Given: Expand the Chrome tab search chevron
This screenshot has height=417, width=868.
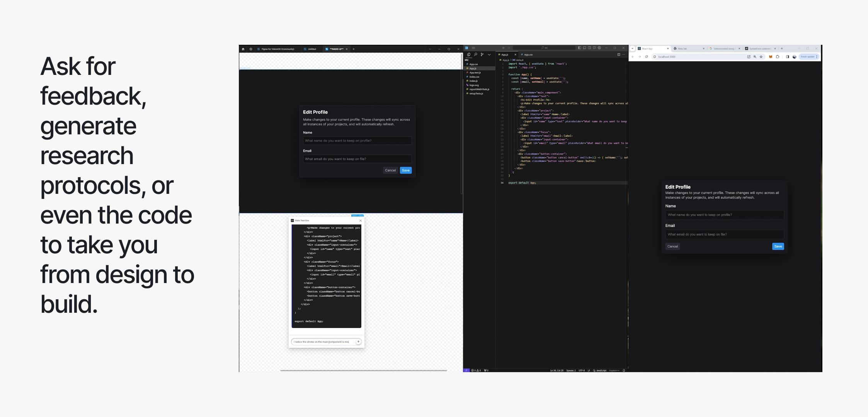Looking at the screenshot, I should tap(632, 49).
